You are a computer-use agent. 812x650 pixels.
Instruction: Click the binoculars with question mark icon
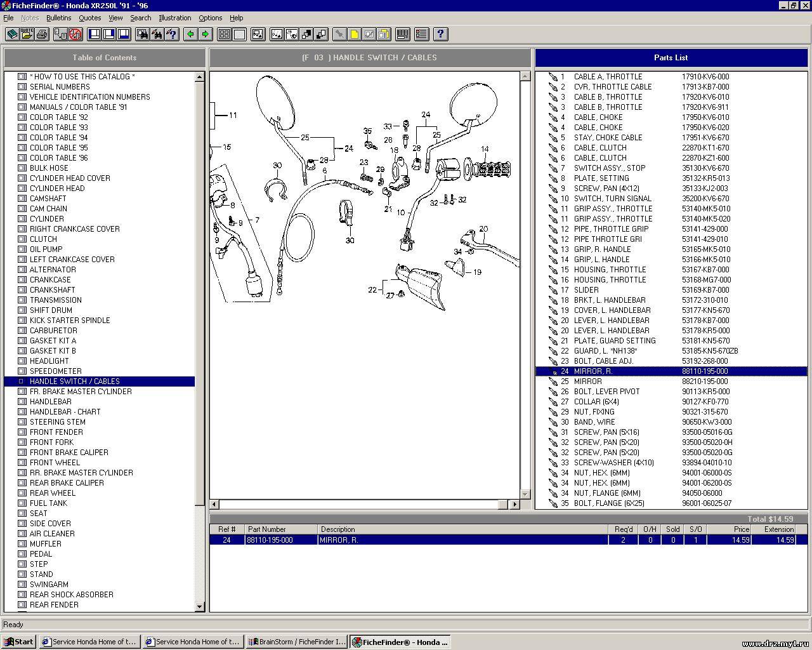click(171, 34)
